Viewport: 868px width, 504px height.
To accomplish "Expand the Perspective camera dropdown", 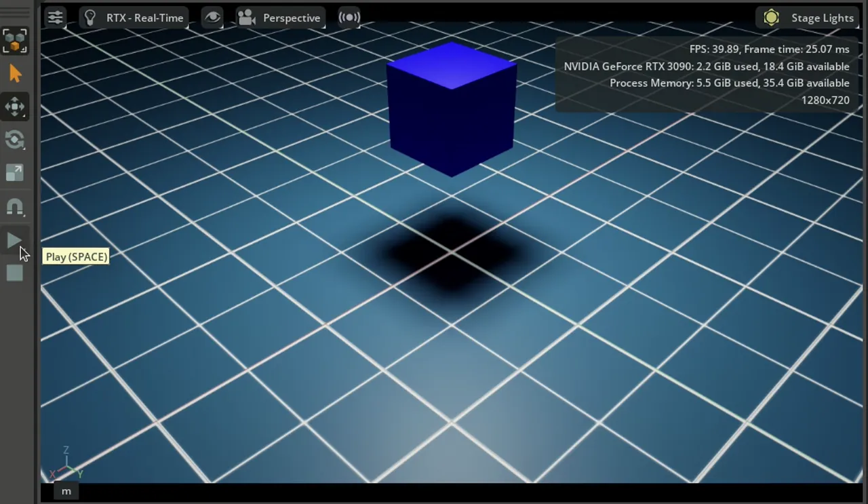I will click(281, 18).
